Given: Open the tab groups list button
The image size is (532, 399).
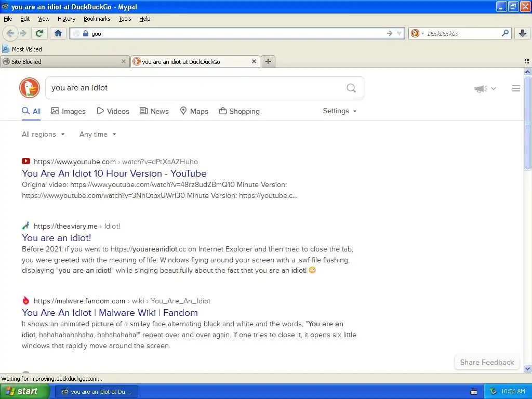Looking at the screenshot, I should pyautogui.click(x=527, y=61).
